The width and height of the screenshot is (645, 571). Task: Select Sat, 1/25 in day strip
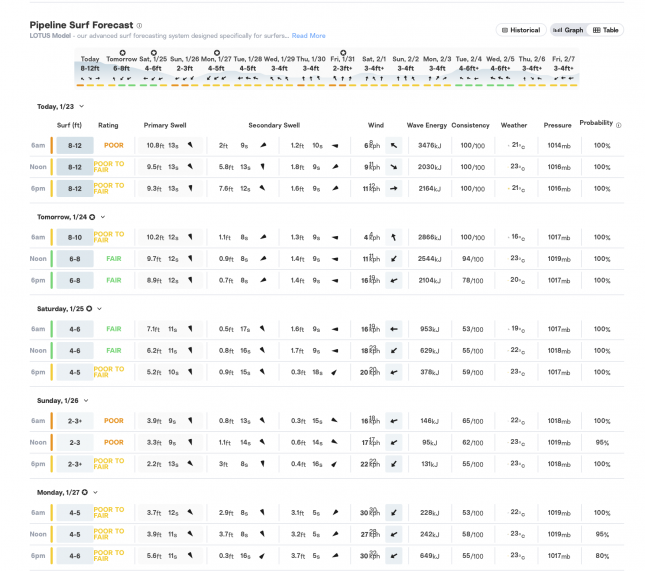(x=153, y=68)
